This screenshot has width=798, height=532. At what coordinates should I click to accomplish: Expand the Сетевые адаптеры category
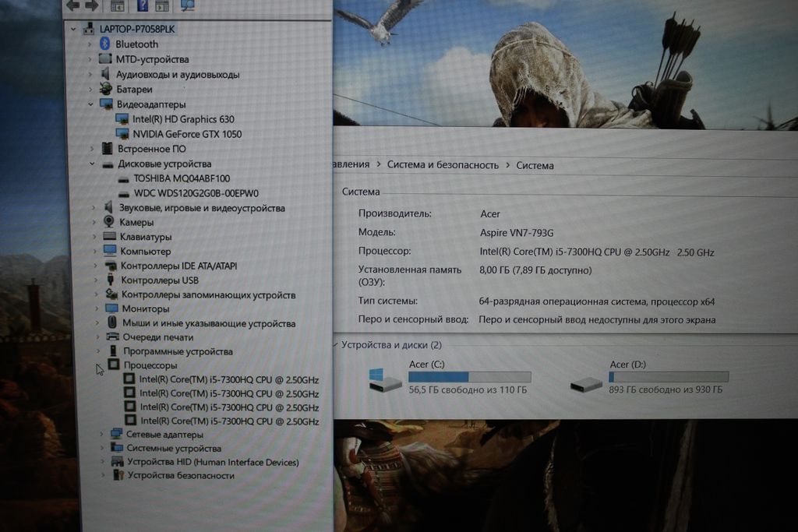tap(101, 434)
